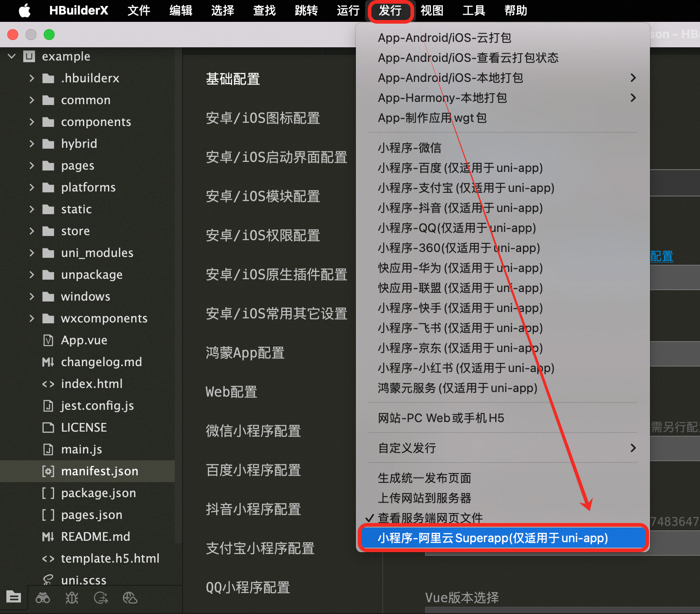
Task: Expand the wxcomponents folder chevron
Action: 32,318
